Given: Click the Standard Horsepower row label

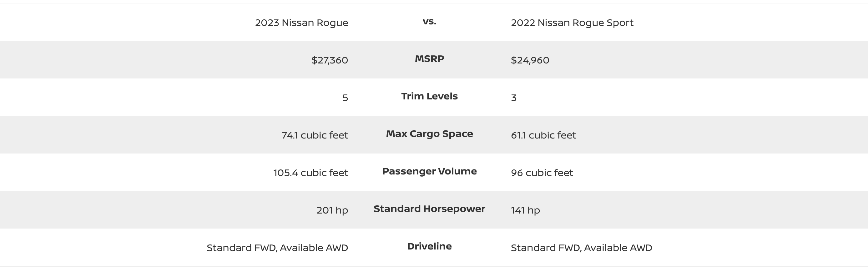Looking at the screenshot, I should (x=429, y=209).
